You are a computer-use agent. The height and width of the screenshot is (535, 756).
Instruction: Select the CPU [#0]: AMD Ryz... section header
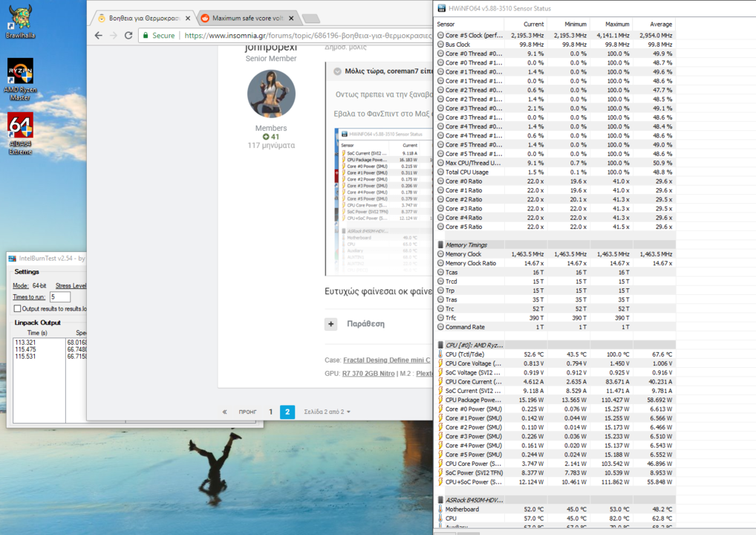click(x=555, y=346)
